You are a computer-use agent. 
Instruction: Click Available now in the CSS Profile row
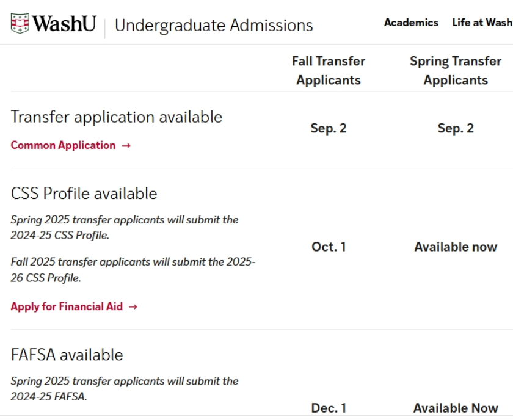click(456, 247)
